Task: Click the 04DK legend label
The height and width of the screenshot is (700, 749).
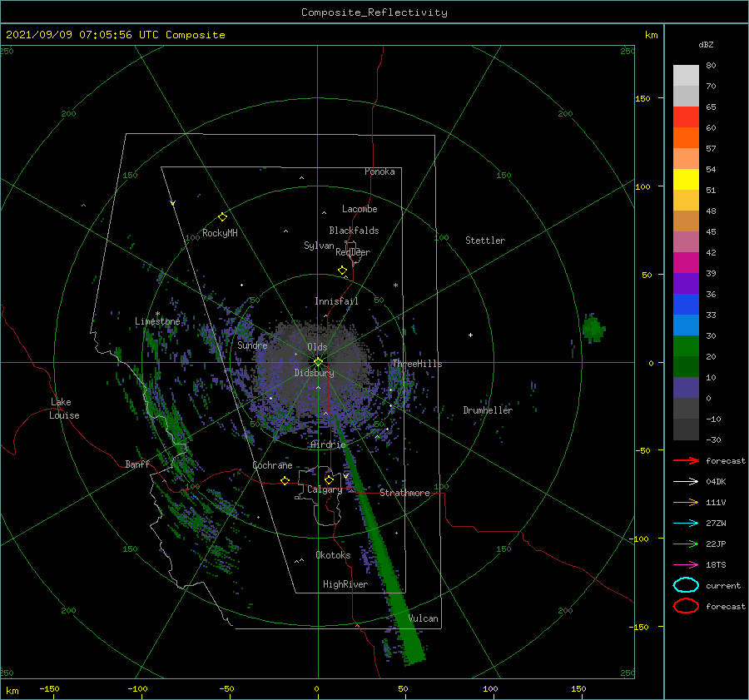Action: point(716,482)
